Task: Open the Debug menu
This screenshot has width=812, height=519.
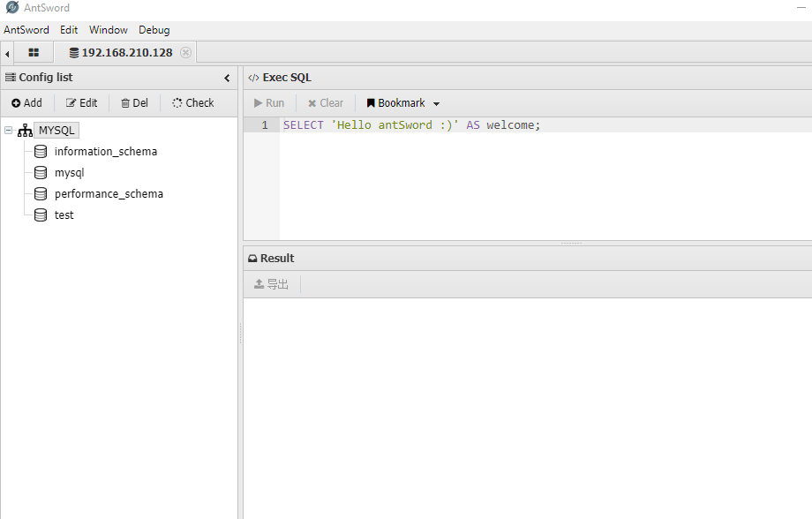Action: pos(154,30)
